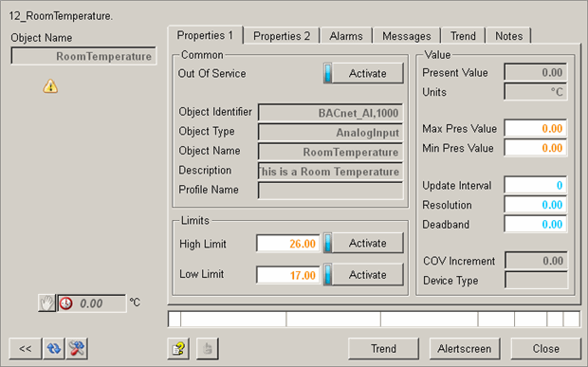The image size is (588, 367).
Task: Open the Trend tab
Action: pyautogui.click(x=463, y=36)
